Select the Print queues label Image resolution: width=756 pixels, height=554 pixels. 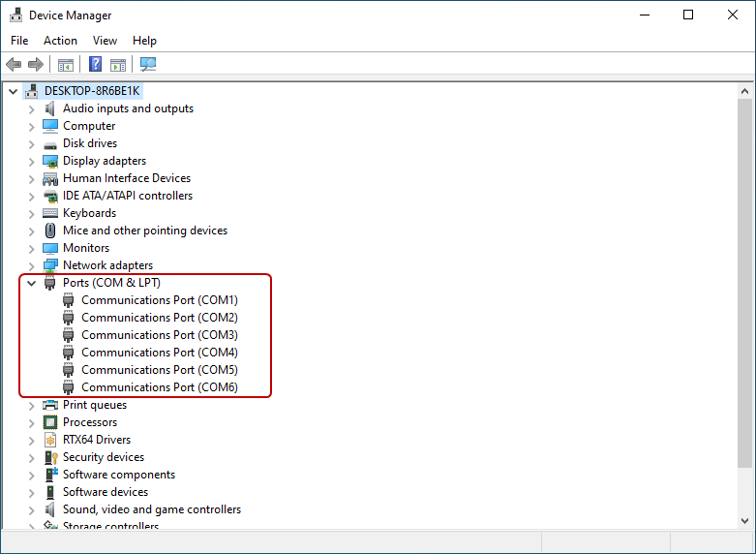pos(95,405)
